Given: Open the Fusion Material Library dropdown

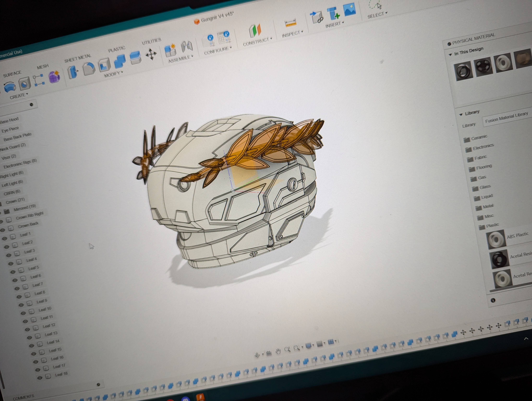Looking at the screenshot, I should click(x=506, y=118).
